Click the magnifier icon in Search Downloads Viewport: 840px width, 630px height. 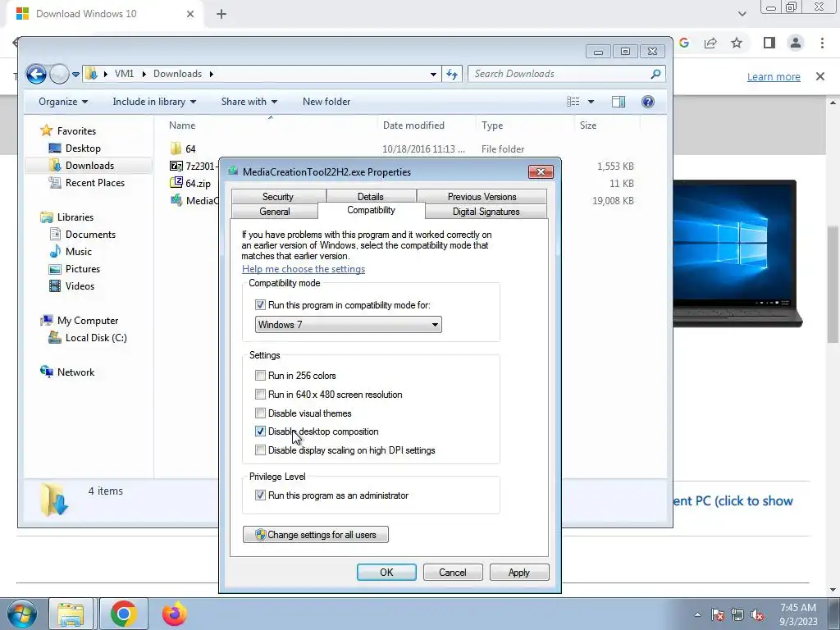655,74
